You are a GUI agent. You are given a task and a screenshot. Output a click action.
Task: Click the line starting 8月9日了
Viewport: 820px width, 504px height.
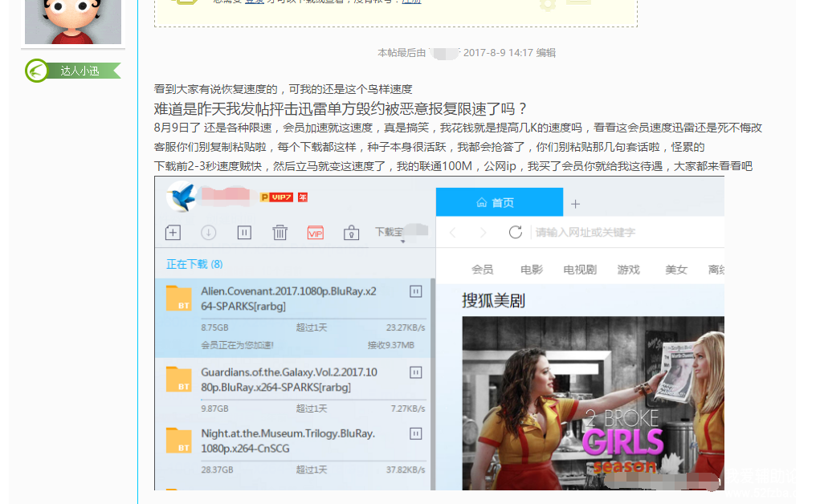click(458, 128)
